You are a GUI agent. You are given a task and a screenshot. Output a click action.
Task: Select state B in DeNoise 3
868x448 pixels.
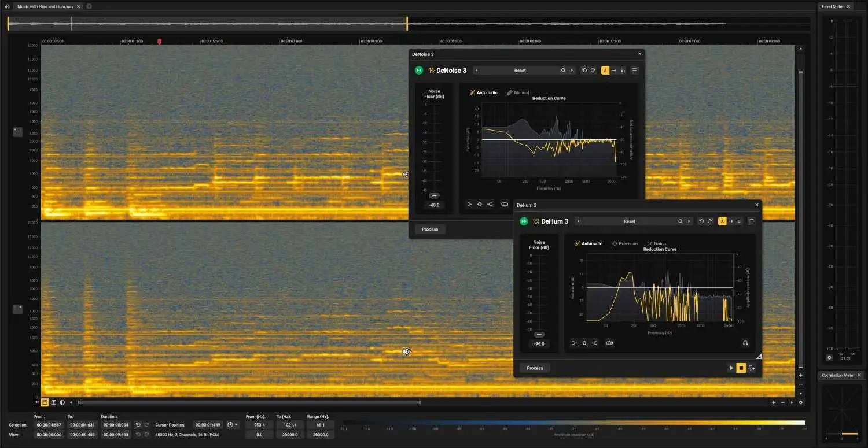(x=622, y=71)
